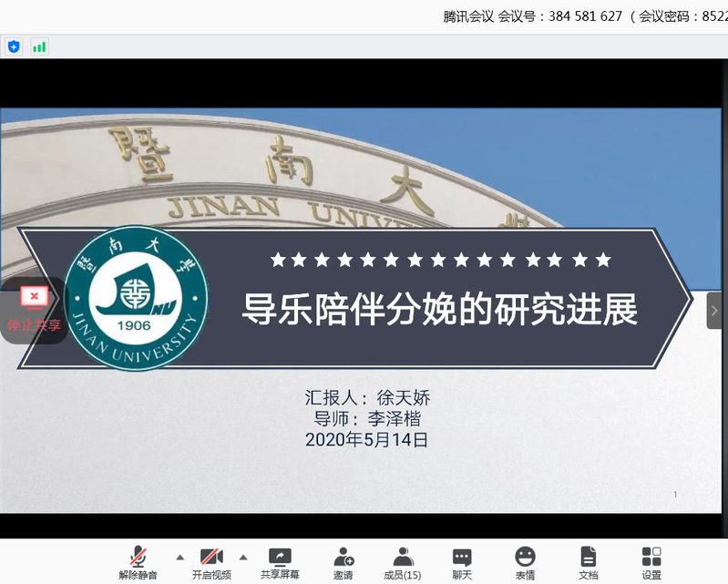Screen dimensions: 728x584
Task: Click the Jinan University 1906 logo
Action: [136, 298]
